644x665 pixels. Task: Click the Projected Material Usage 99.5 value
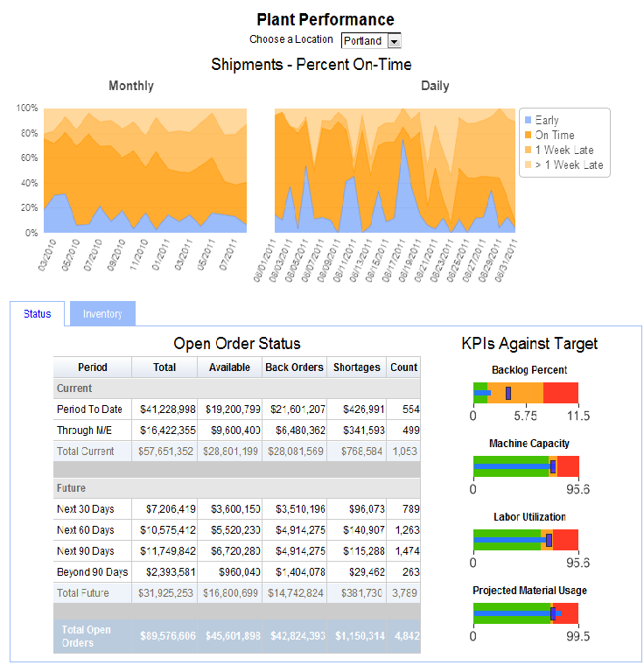(x=577, y=637)
